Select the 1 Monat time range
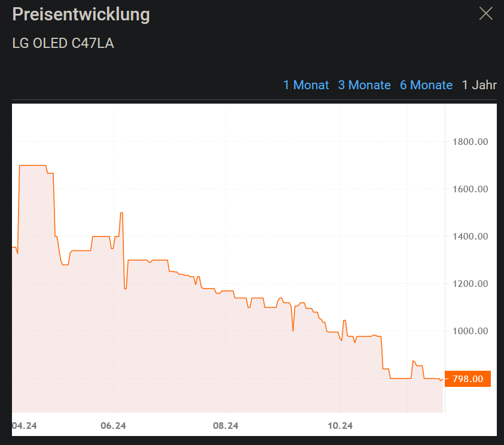Image resolution: width=504 pixels, height=445 pixels. (306, 85)
